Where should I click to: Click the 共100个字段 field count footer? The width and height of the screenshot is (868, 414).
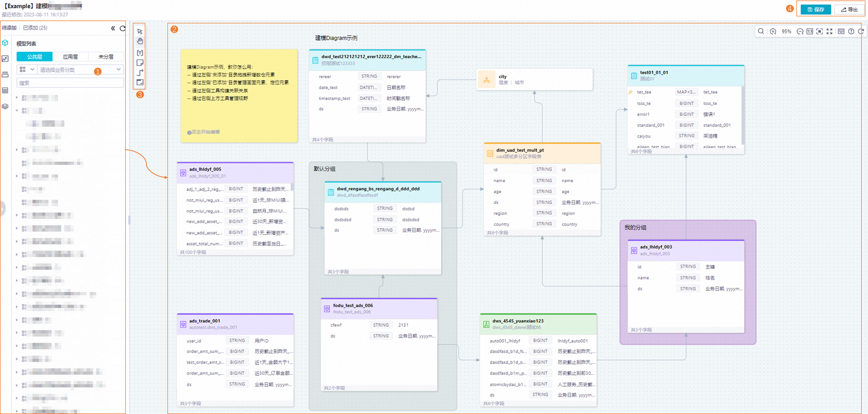(193, 252)
